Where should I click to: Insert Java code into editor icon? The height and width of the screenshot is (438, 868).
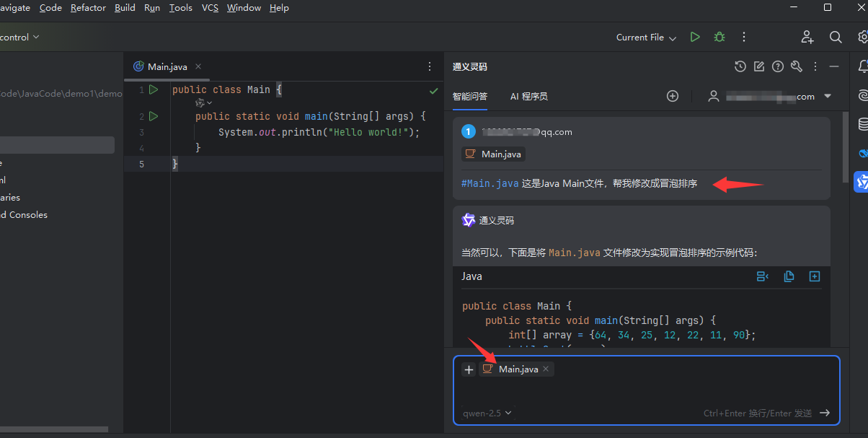click(x=763, y=276)
